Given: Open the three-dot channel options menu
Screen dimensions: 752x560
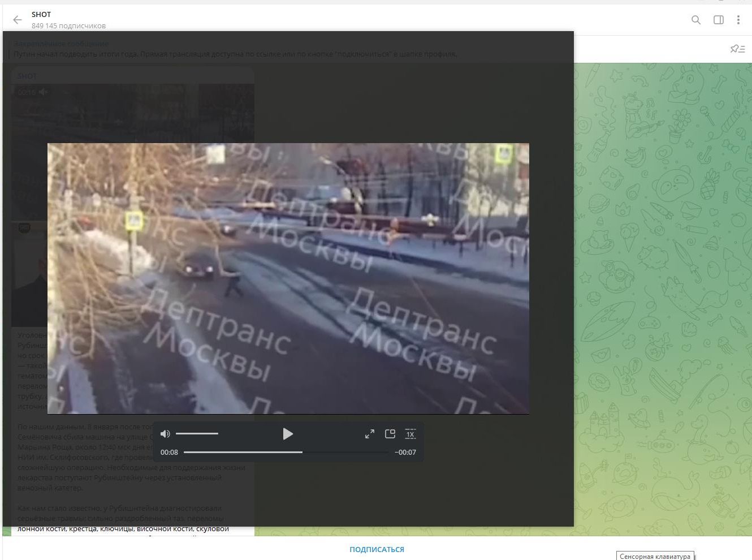Looking at the screenshot, I should [x=738, y=20].
